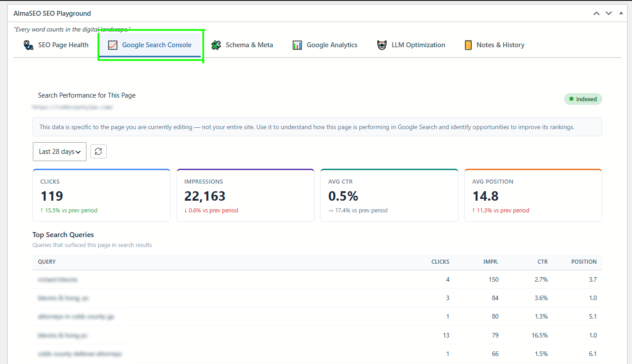Select the Google Search Console tab

[150, 45]
